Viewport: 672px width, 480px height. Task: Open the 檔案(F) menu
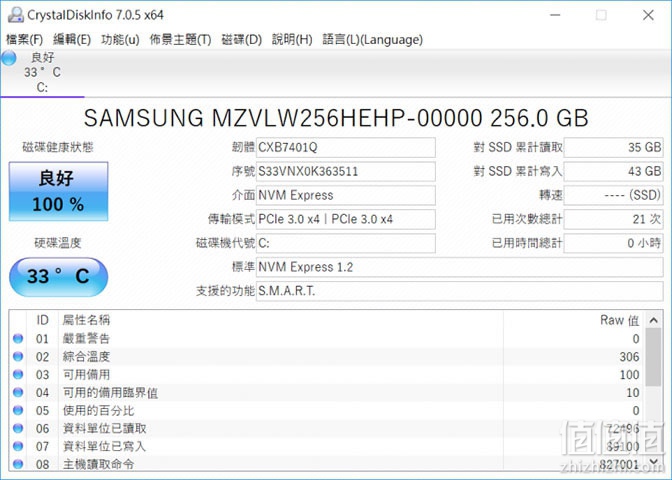[24, 39]
